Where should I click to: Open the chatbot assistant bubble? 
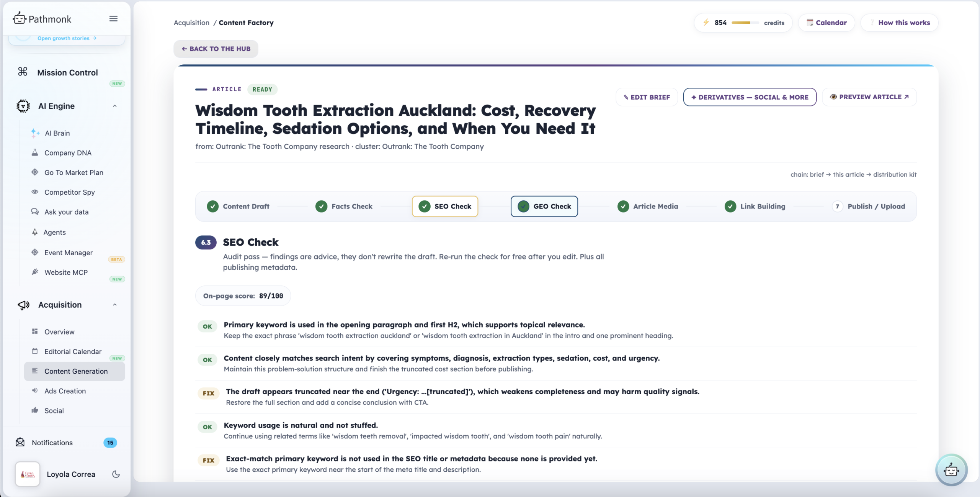point(951,470)
